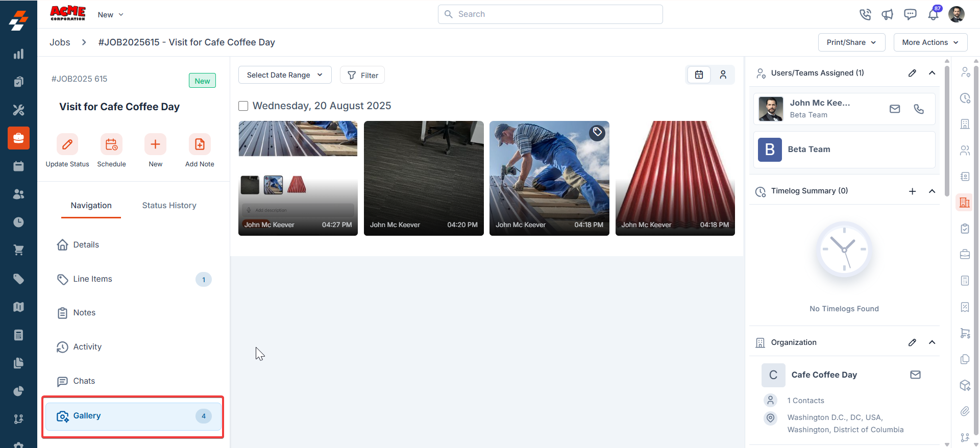Image resolution: width=980 pixels, height=448 pixels.
Task: Open the tools wrench icon in left sidebar
Action: click(x=18, y=110)
